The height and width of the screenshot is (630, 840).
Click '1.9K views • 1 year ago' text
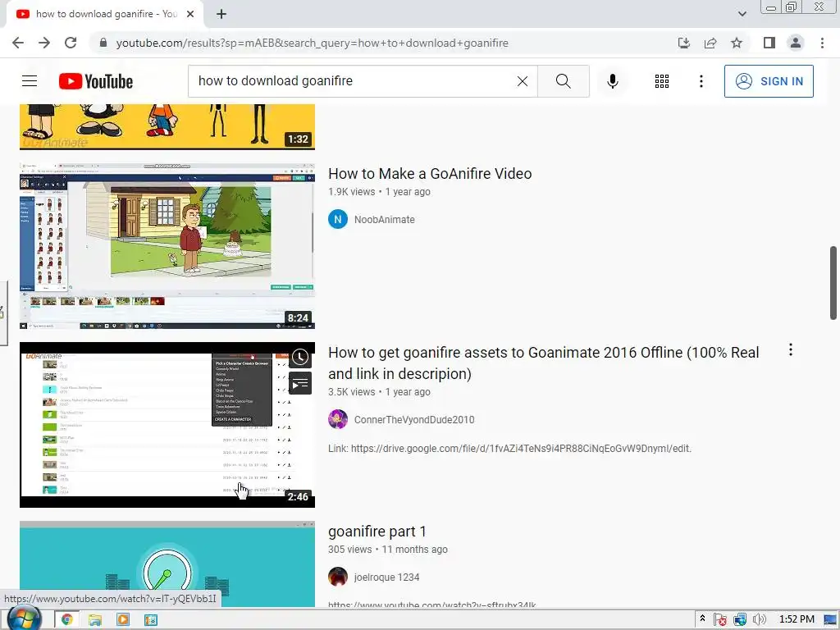click(379, 192)
